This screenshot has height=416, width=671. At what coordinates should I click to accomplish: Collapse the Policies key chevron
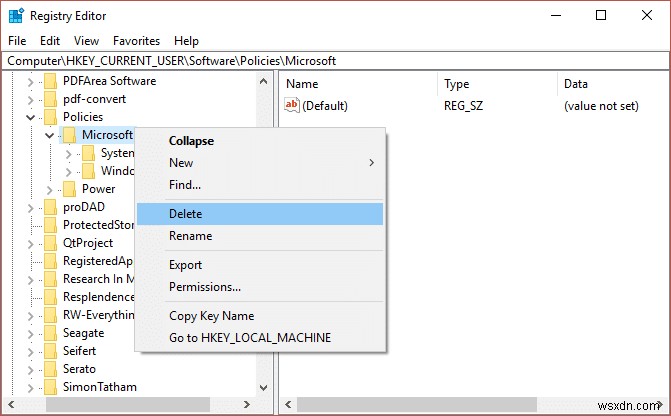coord(30,117)
